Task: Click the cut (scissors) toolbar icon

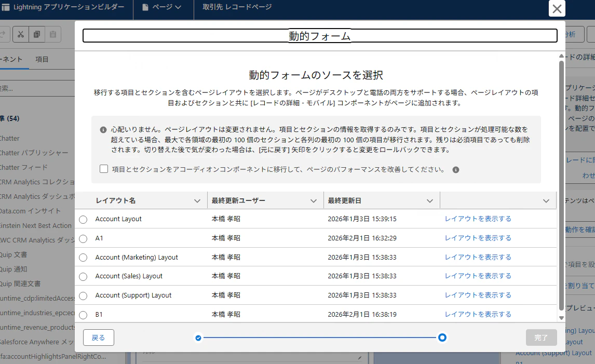Action: [x=20, y=35]
